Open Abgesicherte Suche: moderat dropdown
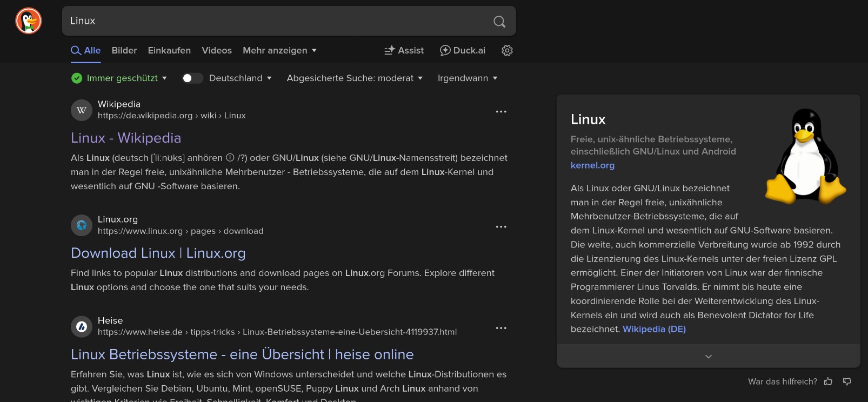Viewport: 868px width, 402px height. (355, 78)
